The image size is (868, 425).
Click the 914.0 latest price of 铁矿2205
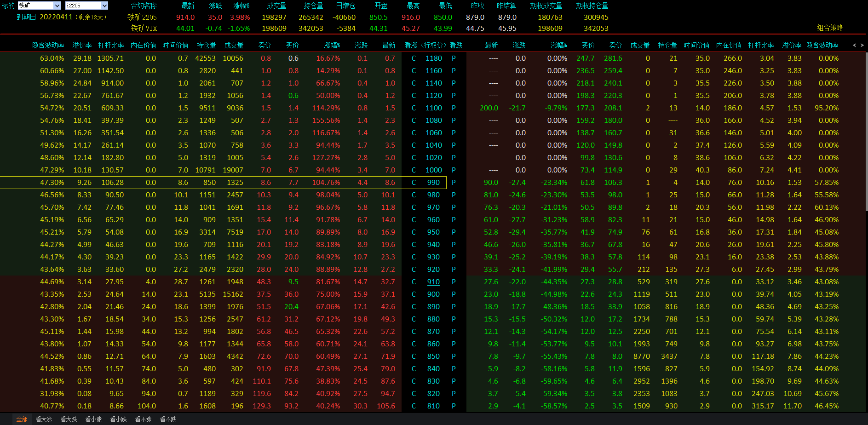tap(185, 17)
